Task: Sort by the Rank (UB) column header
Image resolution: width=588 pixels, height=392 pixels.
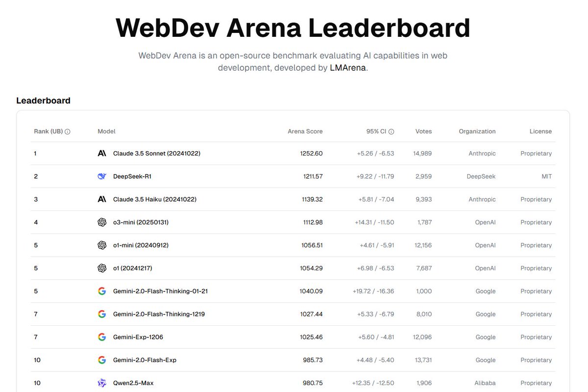Action: [48, 131]
